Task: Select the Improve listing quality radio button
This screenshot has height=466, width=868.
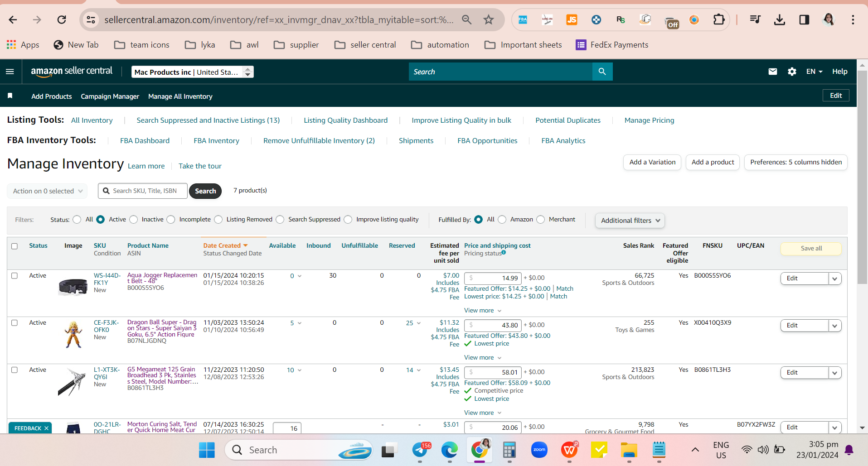Action: [348, 220]
